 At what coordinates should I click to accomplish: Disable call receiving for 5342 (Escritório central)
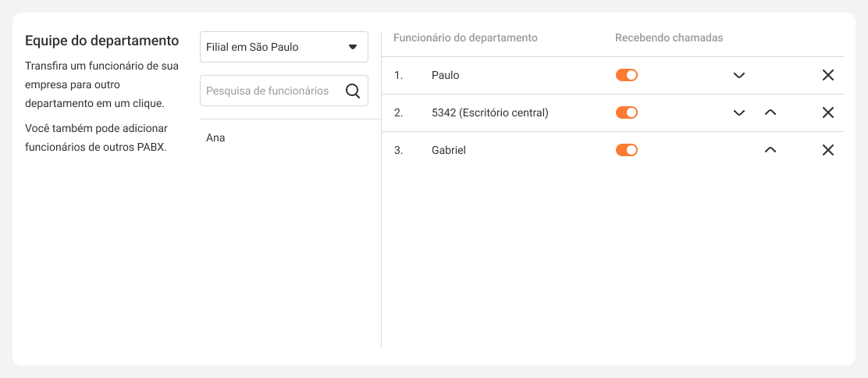point(627,112)
